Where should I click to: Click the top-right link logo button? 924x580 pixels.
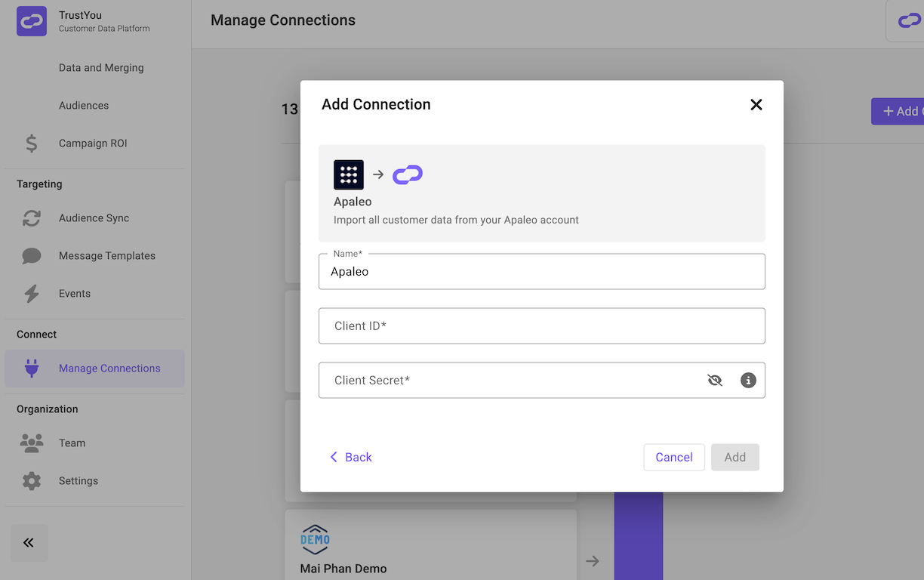click(905, 21)
